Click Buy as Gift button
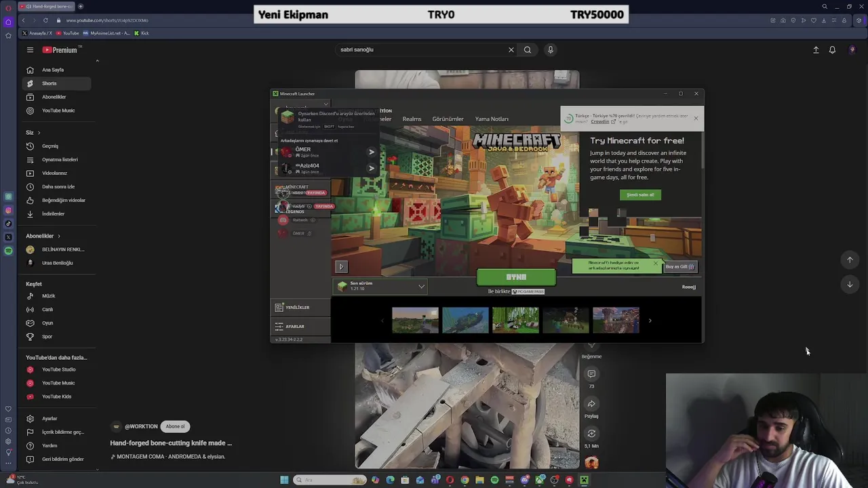868x488 pixels. (x=679, y=266)
